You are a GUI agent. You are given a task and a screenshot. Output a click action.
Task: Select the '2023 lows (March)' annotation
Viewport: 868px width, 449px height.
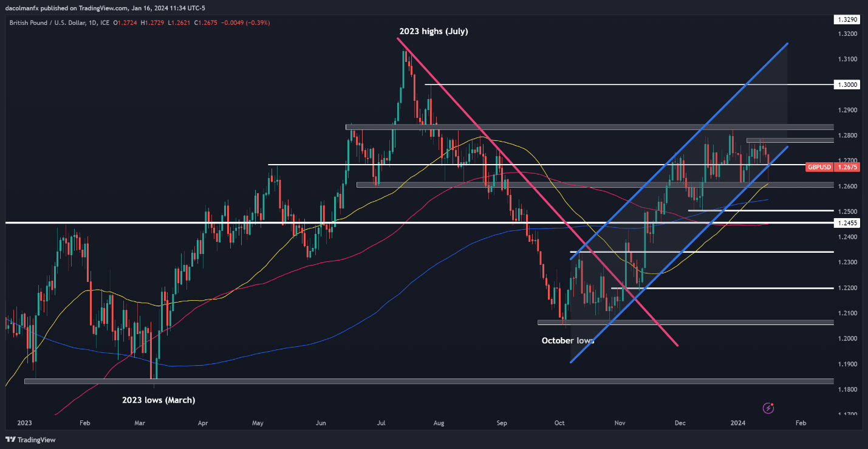[159, 400]
